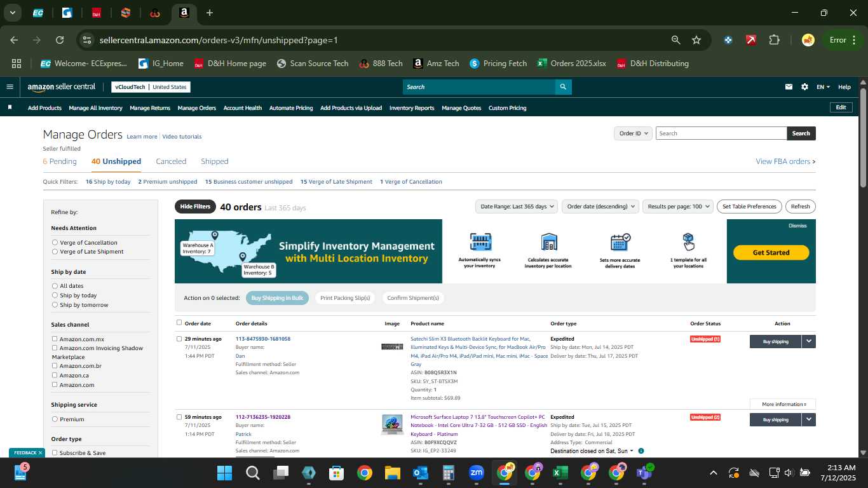This screenshot has width=868, height=488.
Task: Select the All dates radio button
Action: [55, 286]
